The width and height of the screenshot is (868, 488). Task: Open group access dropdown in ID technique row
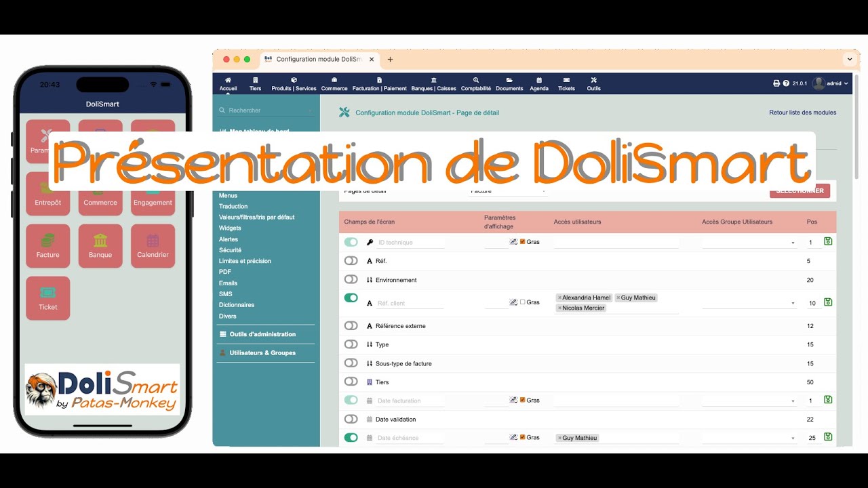point(749,242)
